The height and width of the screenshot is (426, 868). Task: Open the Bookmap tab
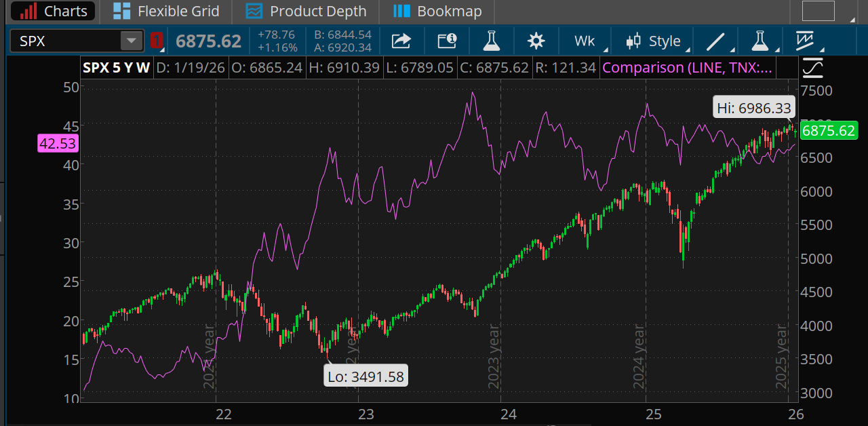click(x=437, y=11)
